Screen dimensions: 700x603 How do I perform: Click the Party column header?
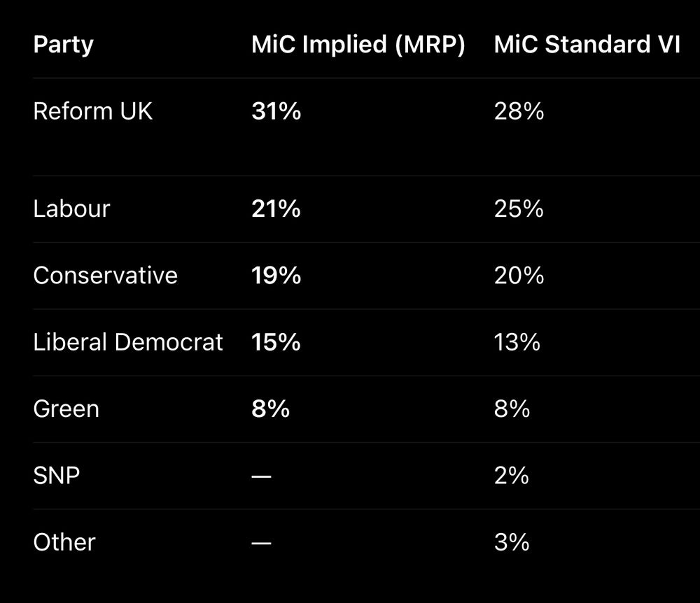[x=63, y=45]
